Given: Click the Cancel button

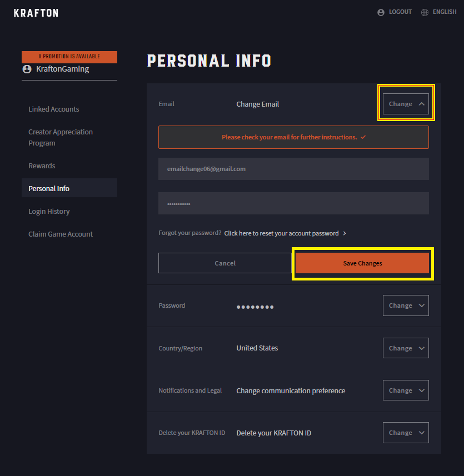Looking at the screenshot, I should point(225,263).
